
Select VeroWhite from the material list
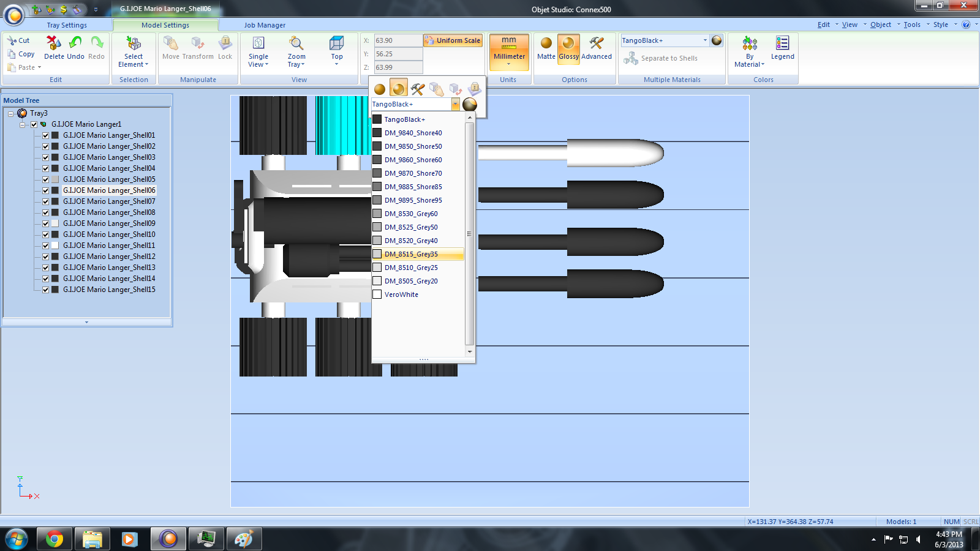tap(418, 294)
